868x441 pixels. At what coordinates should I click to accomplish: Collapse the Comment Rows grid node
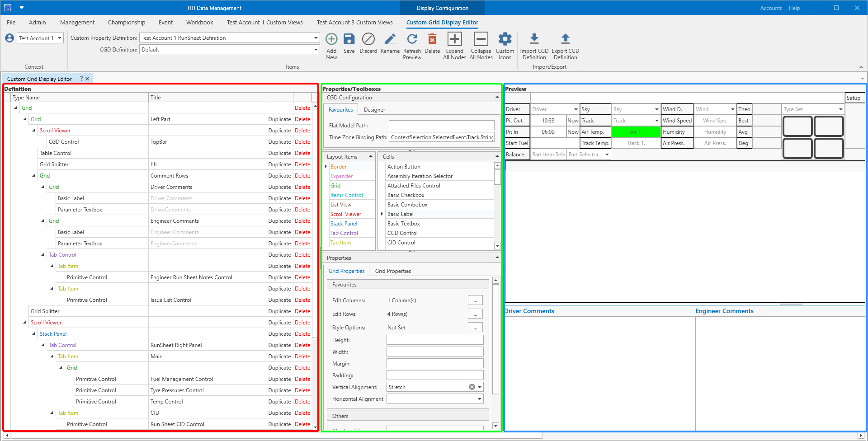pos(34,176)
